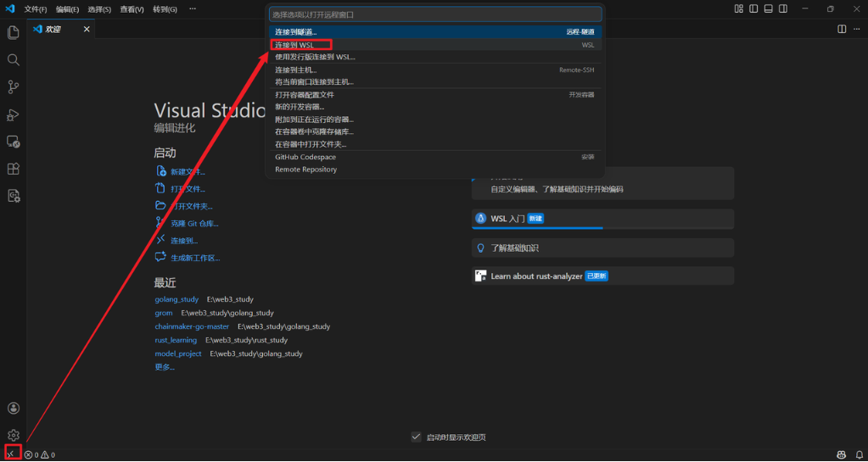Open the bottom-most activity bar view icon
Viewport: 868px width, 462px height.
[14, 195]
